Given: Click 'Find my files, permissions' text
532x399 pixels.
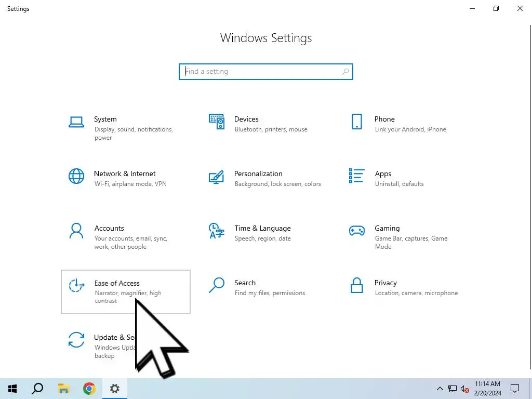Looking at the screenshot, I should click(270, 293).
